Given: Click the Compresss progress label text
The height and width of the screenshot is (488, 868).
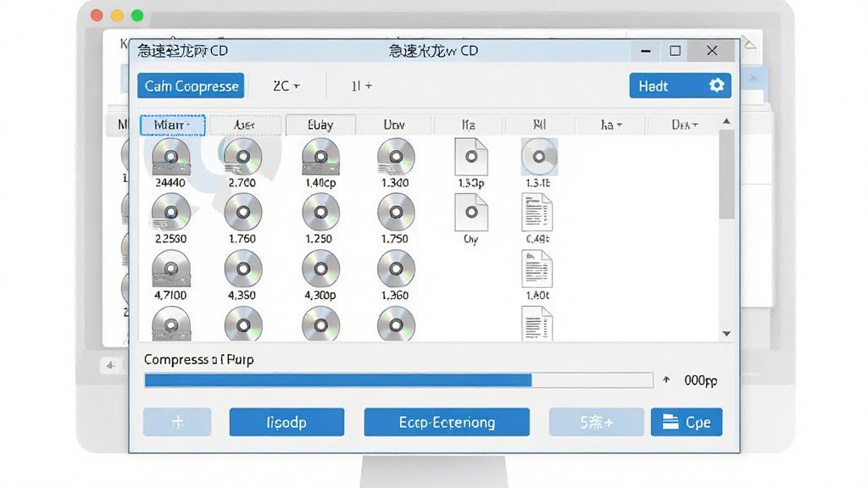Looking at the screenshot, I should [198, 359].
